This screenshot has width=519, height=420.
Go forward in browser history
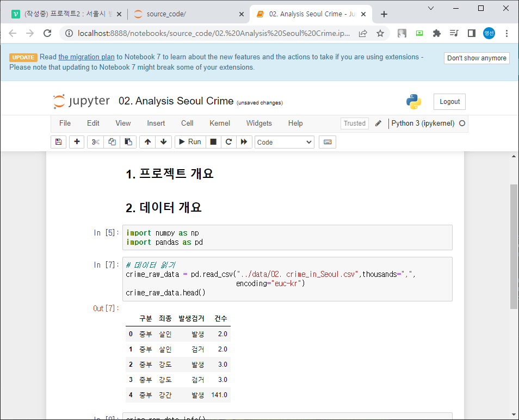tap(30, 33)
